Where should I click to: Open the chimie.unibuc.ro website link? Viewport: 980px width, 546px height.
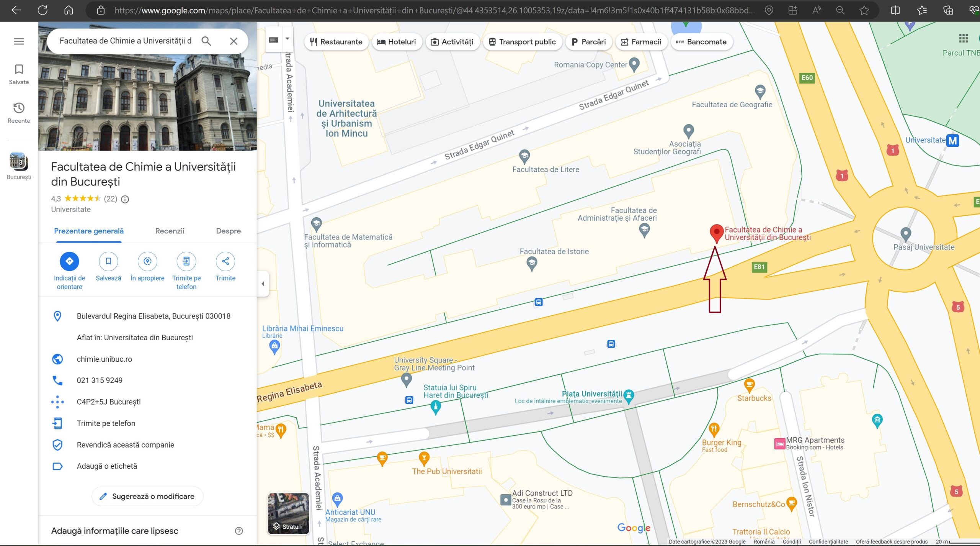coord(104,359)
